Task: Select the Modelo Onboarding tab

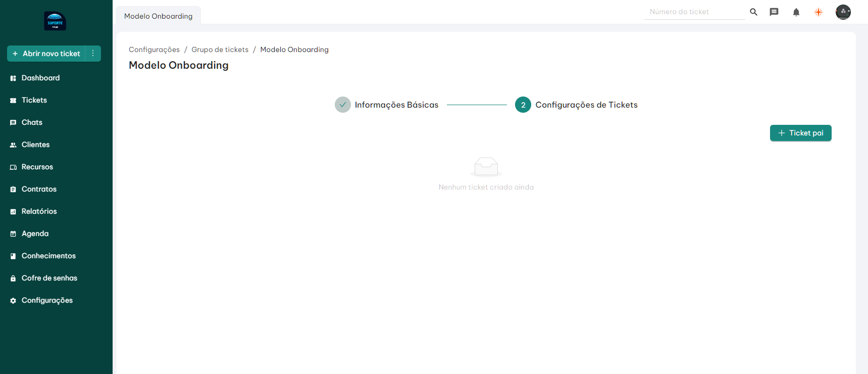Action: pos(158,16)
